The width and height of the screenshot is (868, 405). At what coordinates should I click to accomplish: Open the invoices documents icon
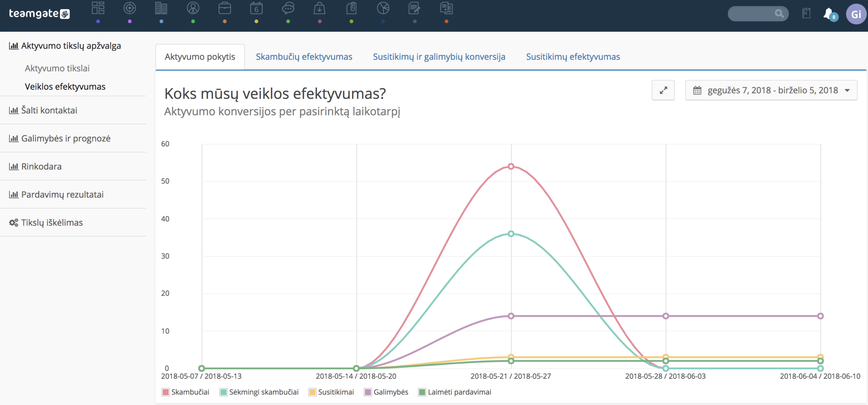(446, 8)
